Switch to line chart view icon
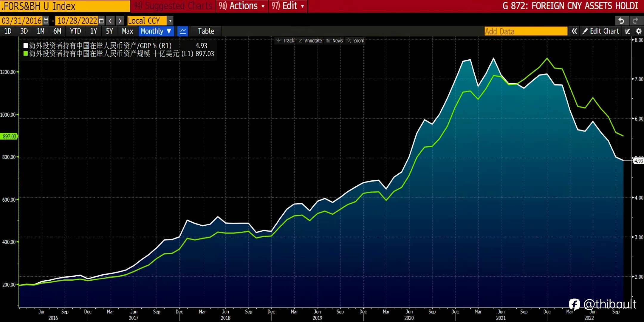The image size is (644, 322). (183, 31)
